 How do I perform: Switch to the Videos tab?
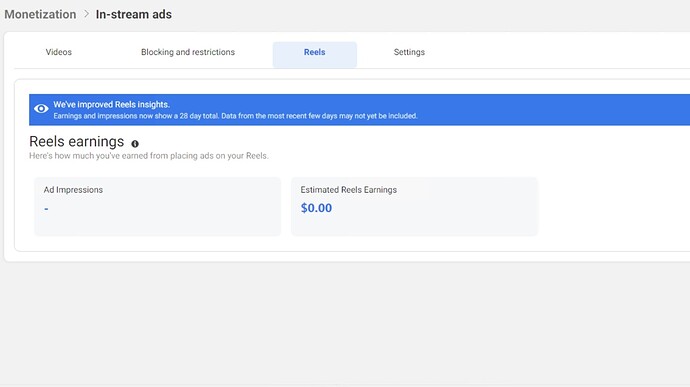(59, 52)
